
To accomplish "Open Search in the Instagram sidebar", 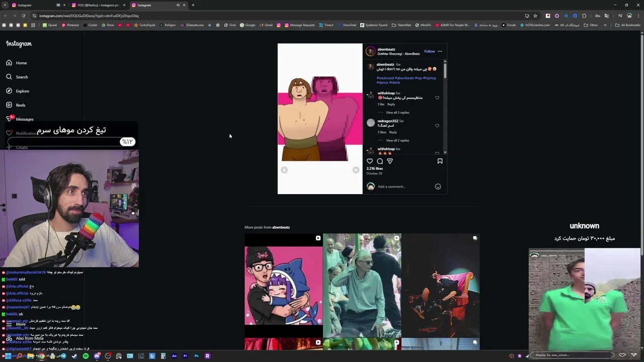I will click(17, 77).
